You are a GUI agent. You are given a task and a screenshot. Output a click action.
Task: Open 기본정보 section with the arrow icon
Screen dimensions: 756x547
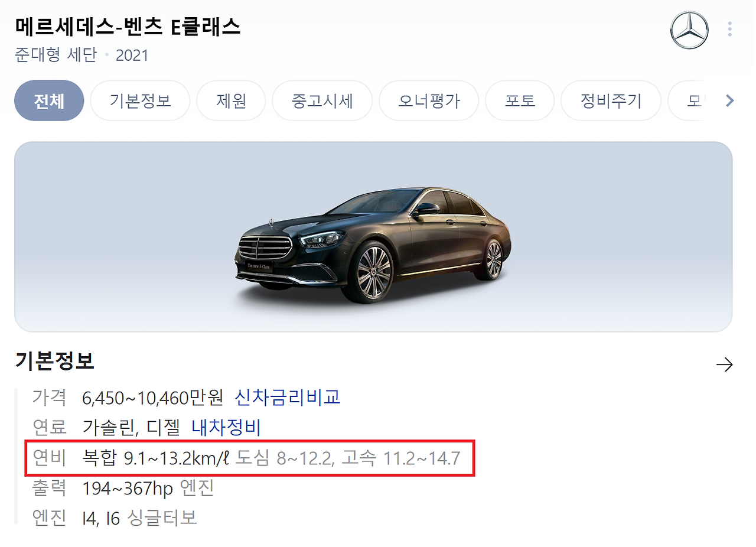724,364
